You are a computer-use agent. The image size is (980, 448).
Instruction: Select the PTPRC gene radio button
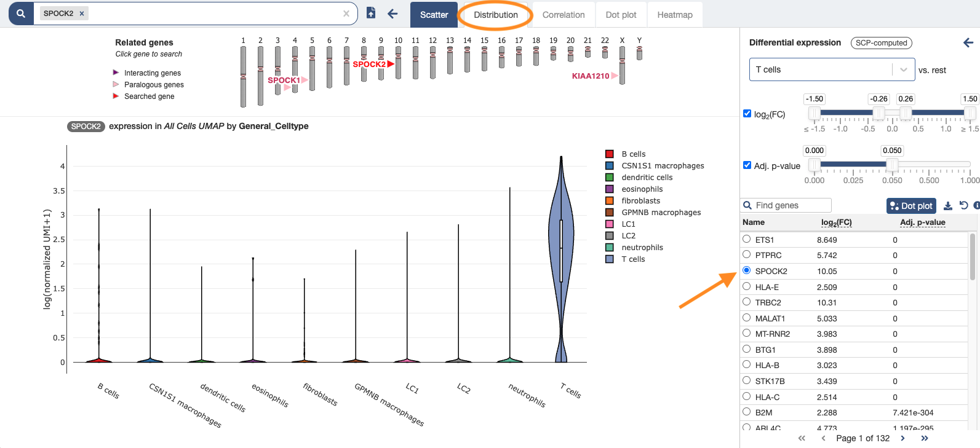[746, 254]
